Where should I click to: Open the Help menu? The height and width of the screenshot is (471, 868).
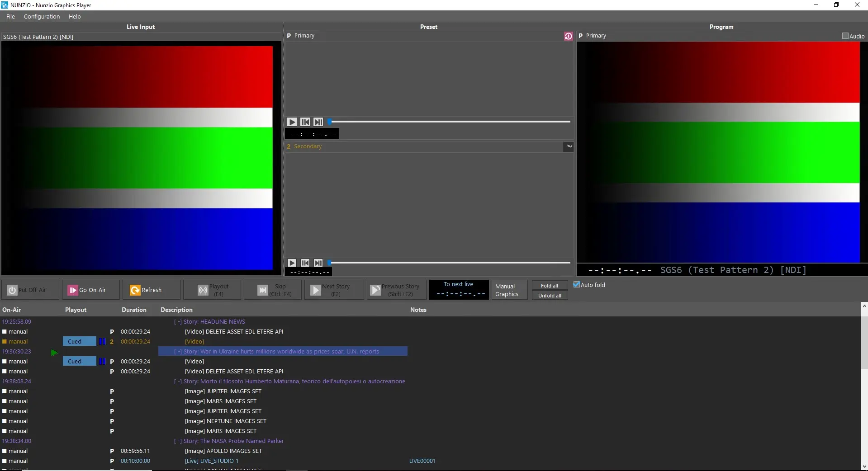75,17
